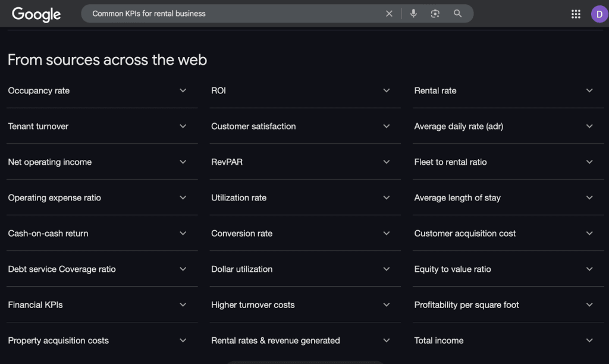Expand Tenant turnover details
This screenshot has width=609, height=364.
[x=183, y=126]
